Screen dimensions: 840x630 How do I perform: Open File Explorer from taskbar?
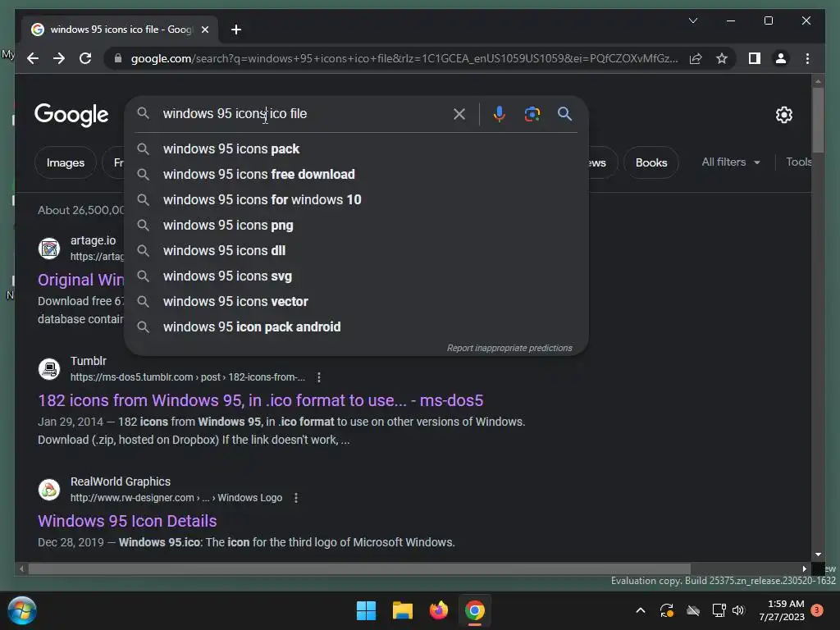(x=402, y=610)
